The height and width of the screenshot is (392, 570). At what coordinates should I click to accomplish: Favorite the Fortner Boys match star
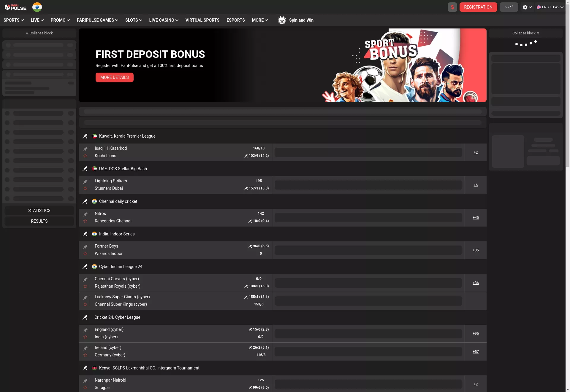(85, 254)
